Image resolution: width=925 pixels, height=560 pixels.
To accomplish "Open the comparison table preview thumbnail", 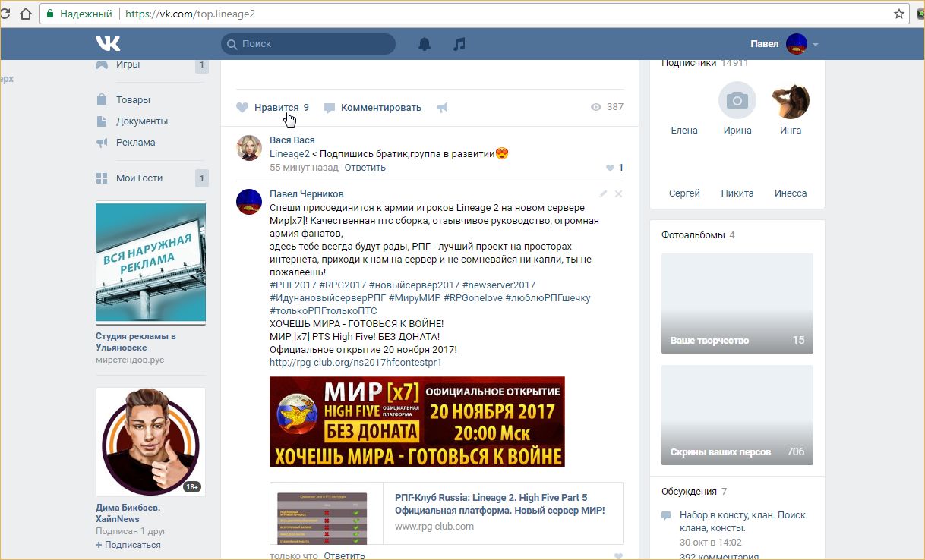I will coord(322,518).
